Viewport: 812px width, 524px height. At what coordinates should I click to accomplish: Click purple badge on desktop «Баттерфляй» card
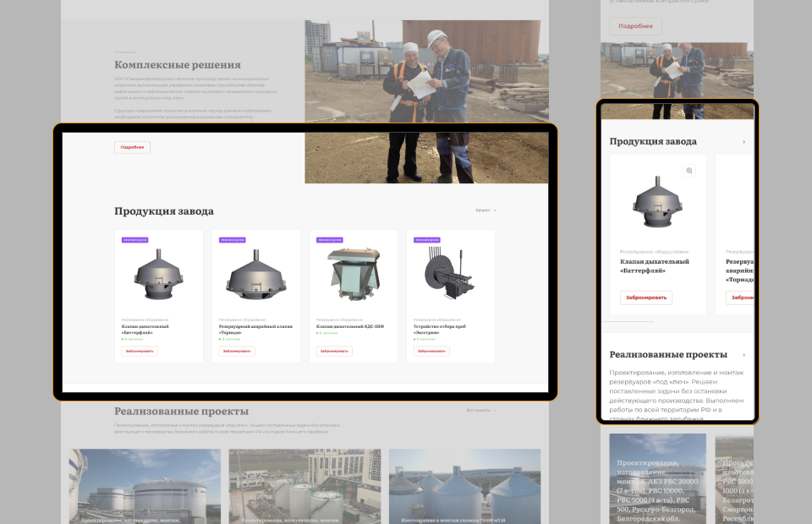pos(134,240)
